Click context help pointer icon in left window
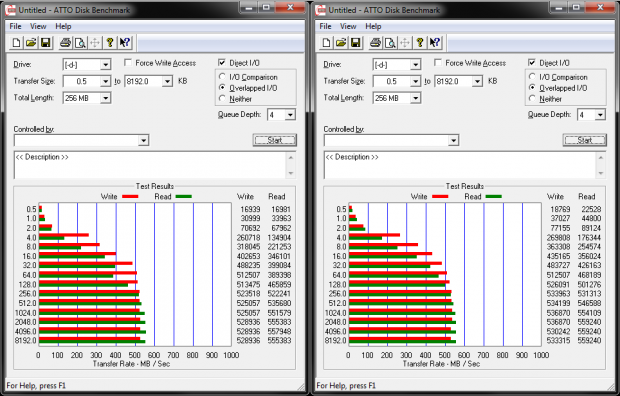 pos(125,43)
